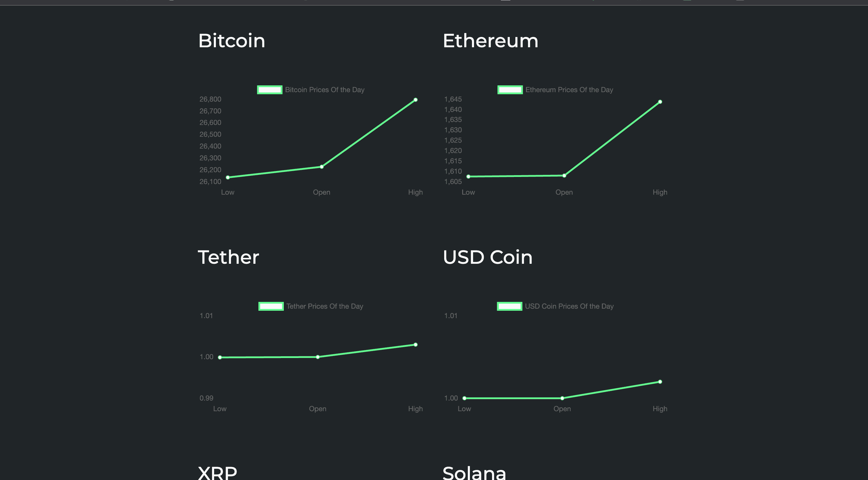The height and width of the screenshot is (480, 868).
Task: Click Bitcoin chart Low data point
Action: pyautogui.click(x=228, y=177)
